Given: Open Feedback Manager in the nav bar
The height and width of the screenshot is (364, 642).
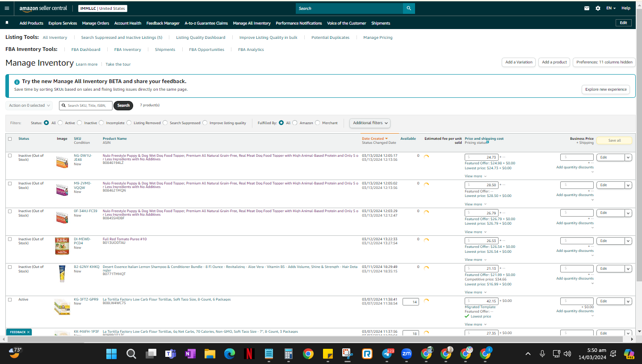Looking at the screenshot, I should pos(163,23).
